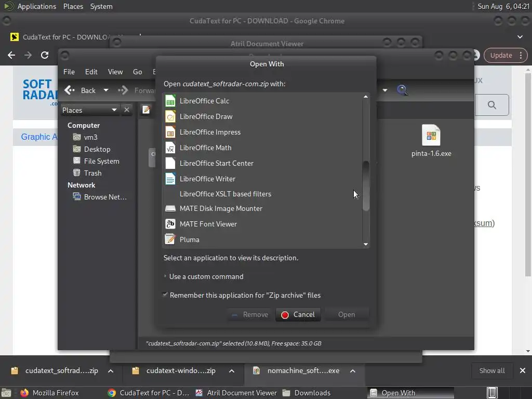The image size is (532, 399).
Task: Click the SoftRadar search magnifier button
Action: [492, 105]
